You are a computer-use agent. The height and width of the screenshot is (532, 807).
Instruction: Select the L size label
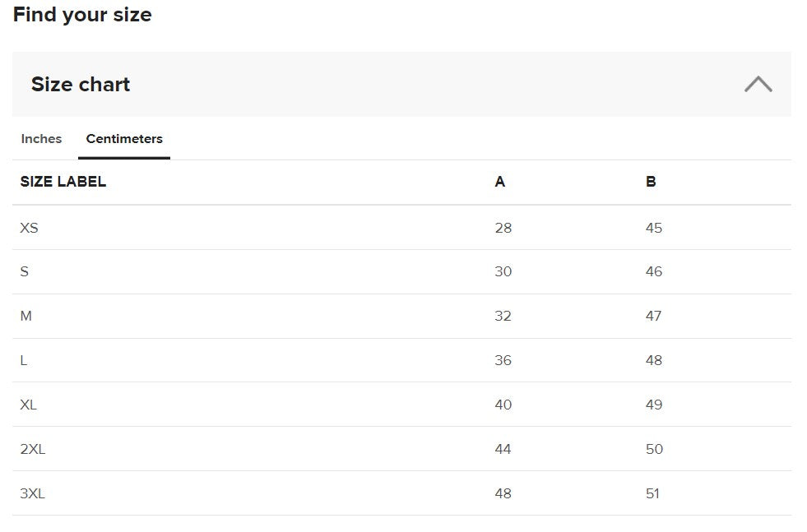(24, 360)
